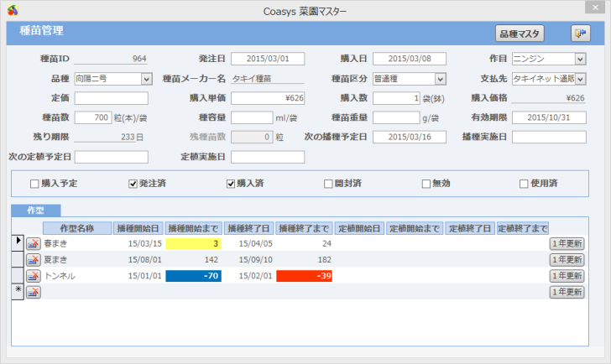Click the 播種開始日 column header
This screenshot has height=364, width=611.
click(138, 228)
